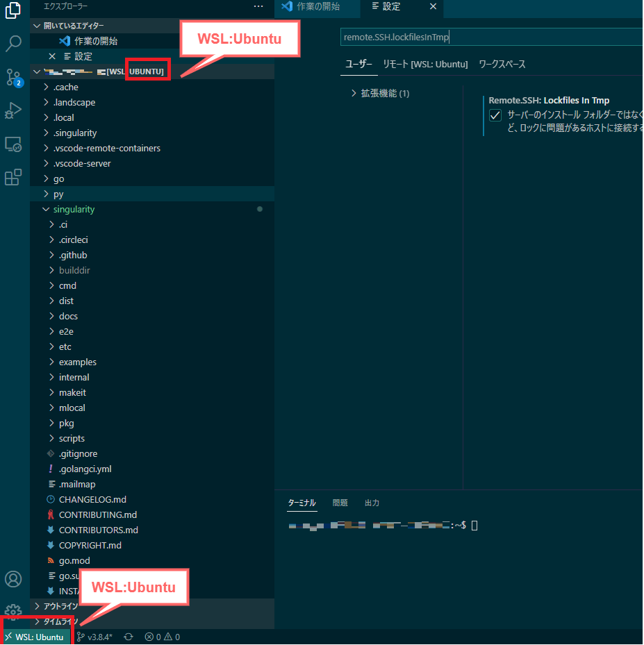Image resolution: width=644 pixels, height=645 pixels.
Task: Open the Run and Debug view
Action: [x=13, y=110]
